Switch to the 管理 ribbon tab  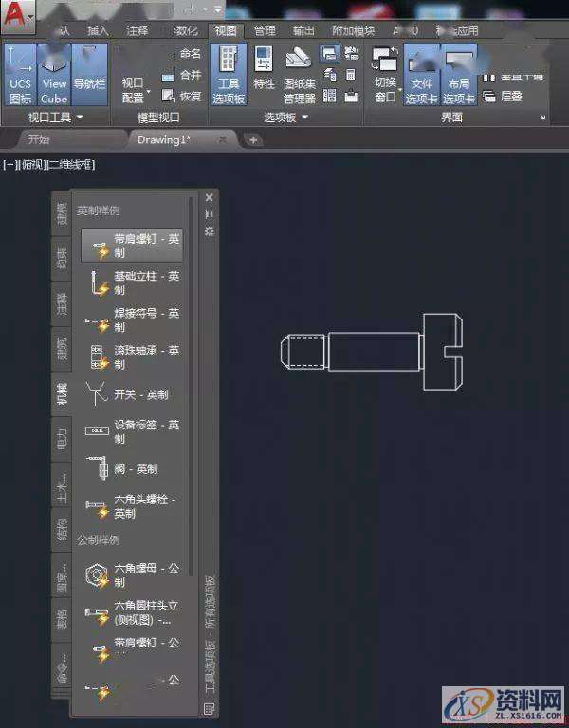pyautogui.click(x=265, y=30)
